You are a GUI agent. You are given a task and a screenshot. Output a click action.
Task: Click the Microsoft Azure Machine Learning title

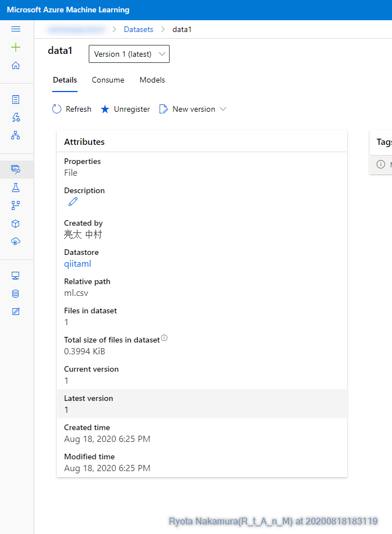[68, 10]
